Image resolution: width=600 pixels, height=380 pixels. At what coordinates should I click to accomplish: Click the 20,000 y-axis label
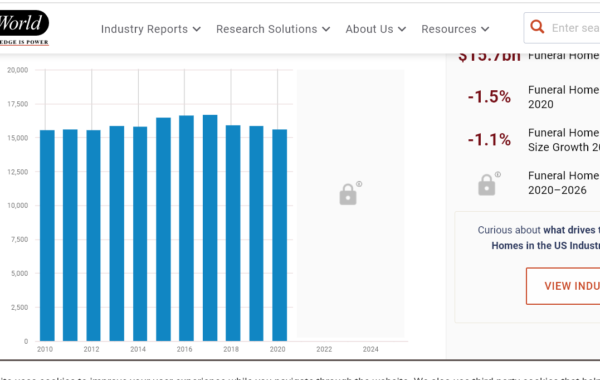18,70
